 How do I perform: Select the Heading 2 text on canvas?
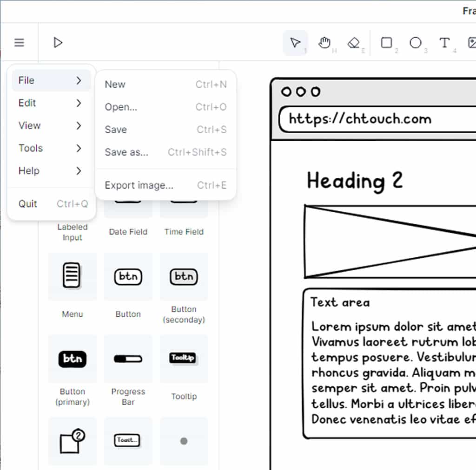point(355,181)
